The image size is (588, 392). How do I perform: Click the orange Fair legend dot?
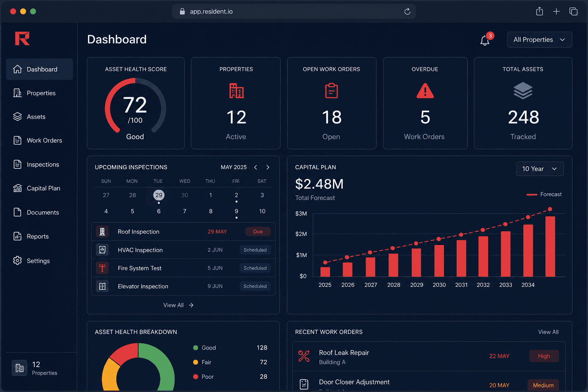point(196,362)
